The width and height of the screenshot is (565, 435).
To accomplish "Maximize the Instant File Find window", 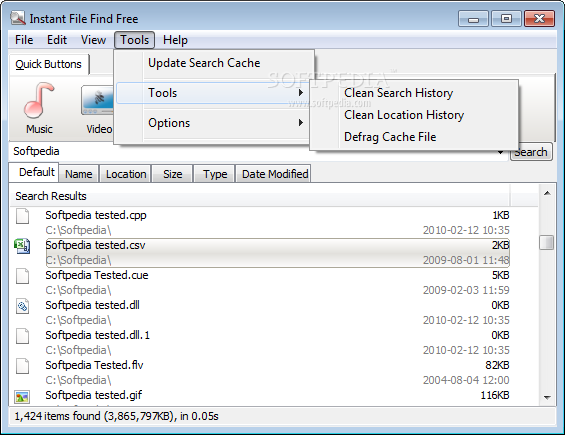I will tap(506, 18).
